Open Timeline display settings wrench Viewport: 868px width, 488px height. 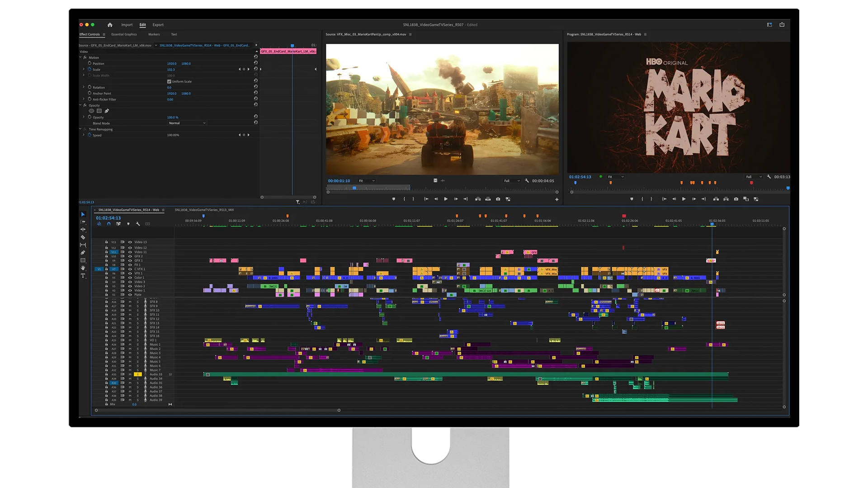(x=138, y=224)
